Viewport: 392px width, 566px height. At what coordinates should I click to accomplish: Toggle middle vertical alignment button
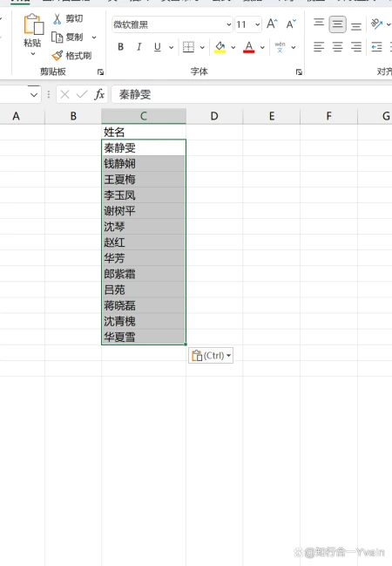point(337,24)
